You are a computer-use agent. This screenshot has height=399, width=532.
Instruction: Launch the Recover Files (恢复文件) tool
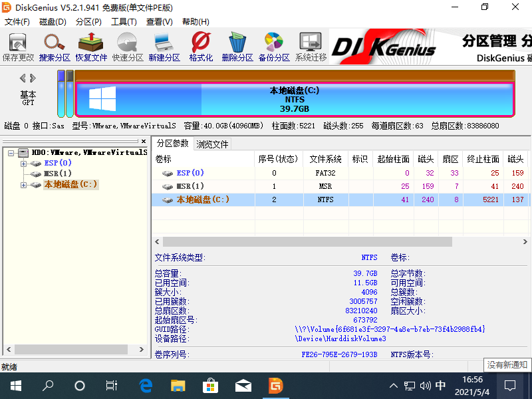point(91,47)
